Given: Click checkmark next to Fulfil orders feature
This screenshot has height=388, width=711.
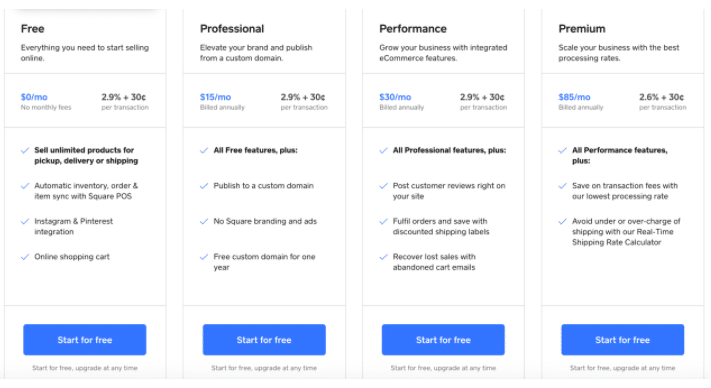Looking at the screenshot, I should tap(384, 222).
